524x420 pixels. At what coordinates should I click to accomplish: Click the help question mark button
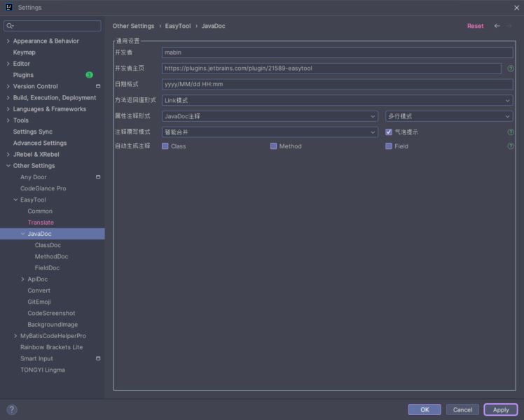pos(12,409)
